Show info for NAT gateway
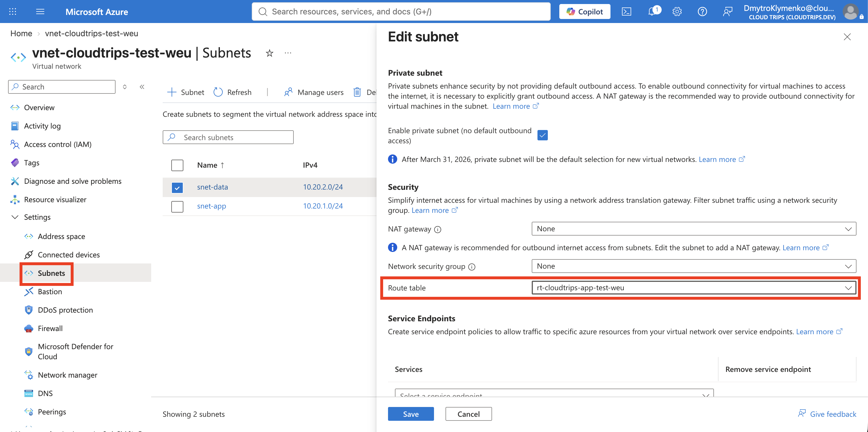Viewport: 868px width, 432px height. 437,229
